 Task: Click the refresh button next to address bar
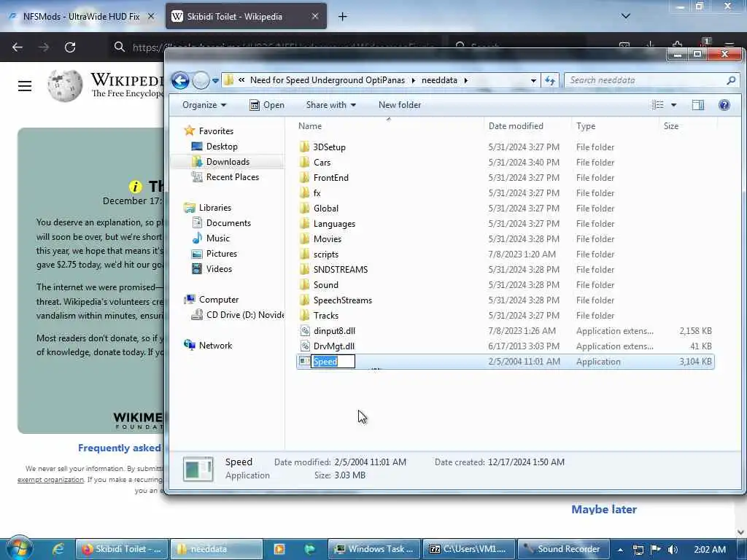550,80
